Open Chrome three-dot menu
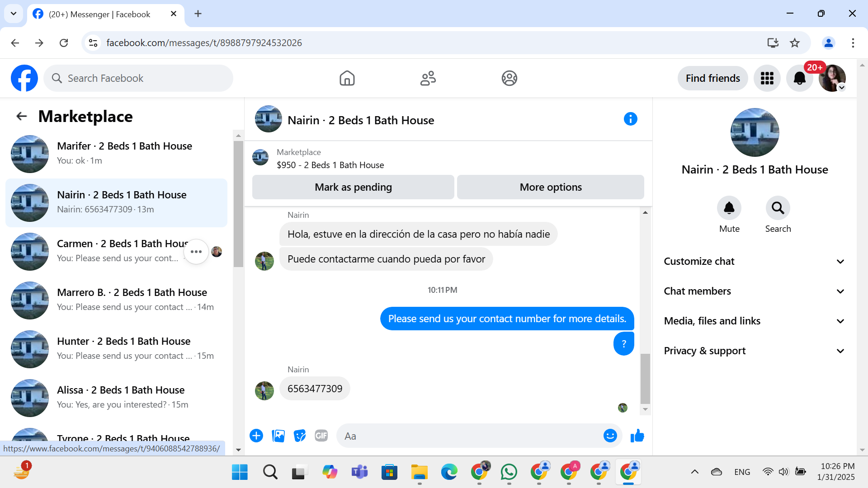This screenshot has width=868, height=488. [x=853, y=43]
